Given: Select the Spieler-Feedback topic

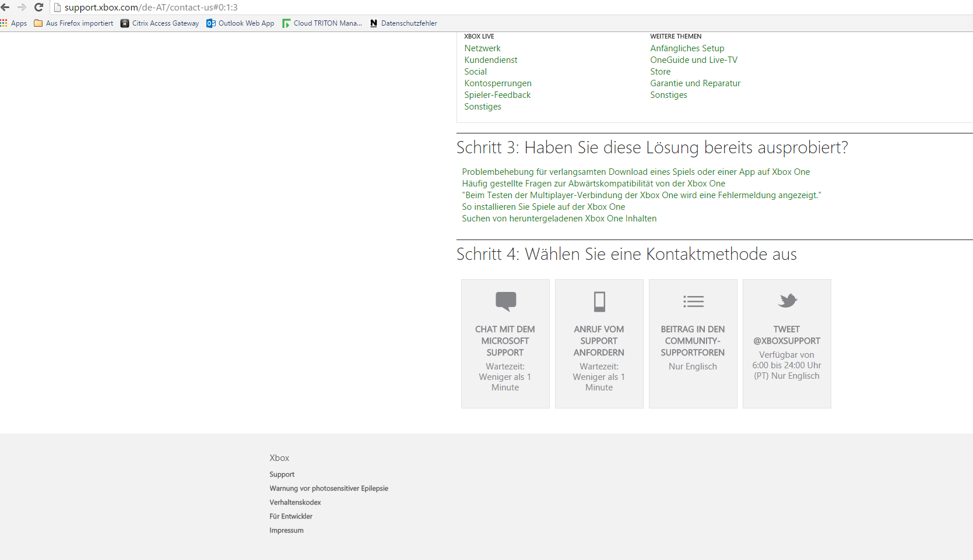Looking at the screenshot, I should (x=497, y=95).
